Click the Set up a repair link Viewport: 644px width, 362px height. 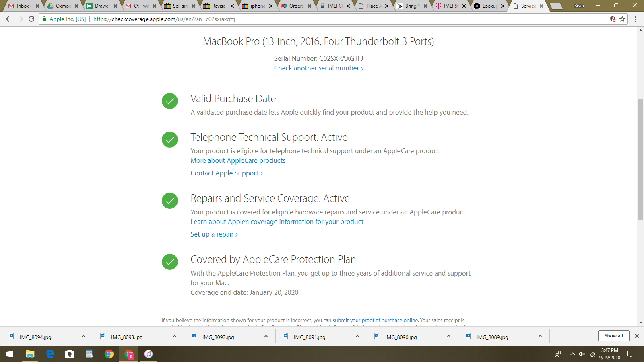214,234
